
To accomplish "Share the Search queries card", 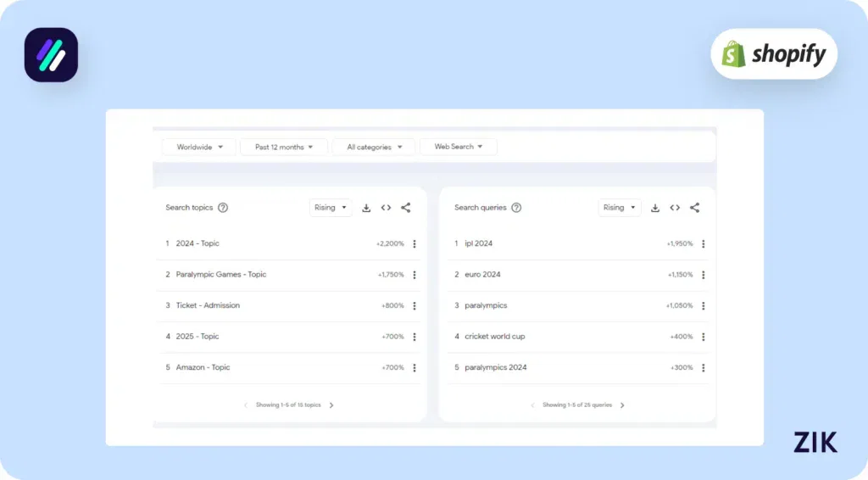I will pyautogui.click(x=695, y=208).
